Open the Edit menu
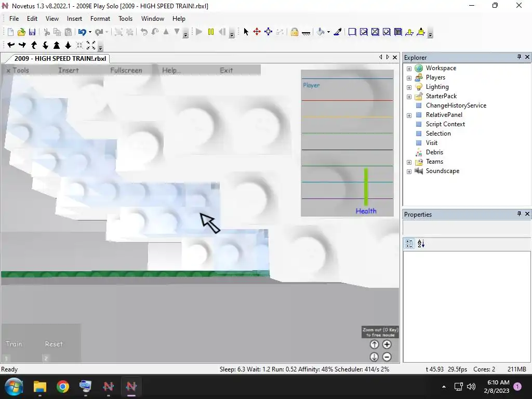Image resolution: width=532 pixels, height=399 pixels. point(32,19)
